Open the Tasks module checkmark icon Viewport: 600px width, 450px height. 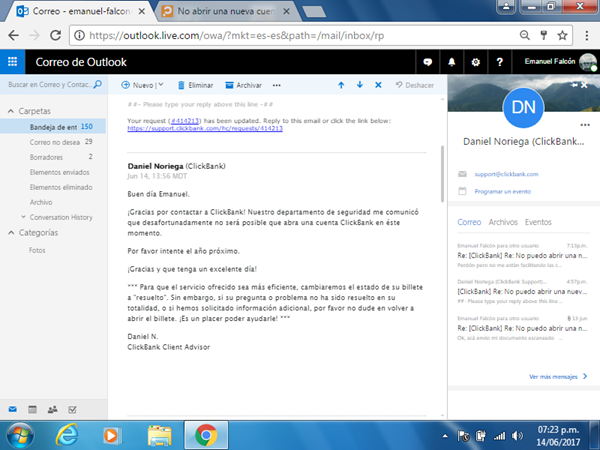pyautogui.click(x=72, y=409)
